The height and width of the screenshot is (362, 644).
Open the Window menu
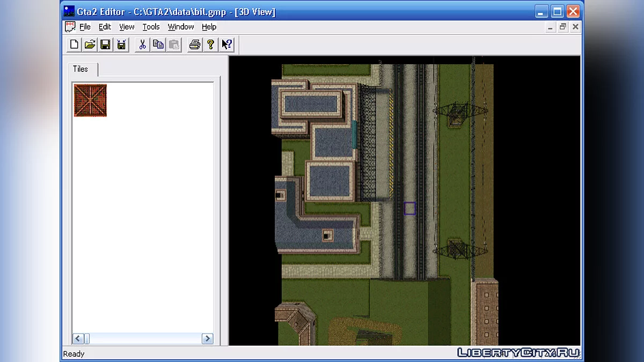point(181,27)
